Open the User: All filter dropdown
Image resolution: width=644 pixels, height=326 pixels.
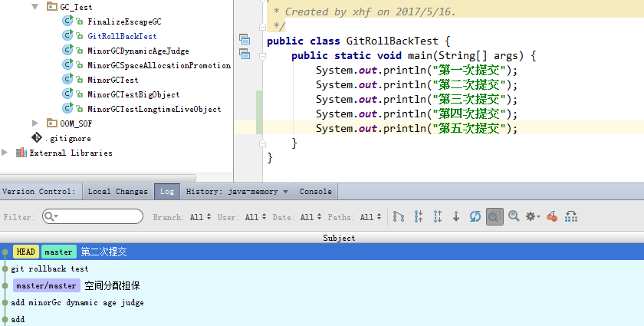pos(255,217)
